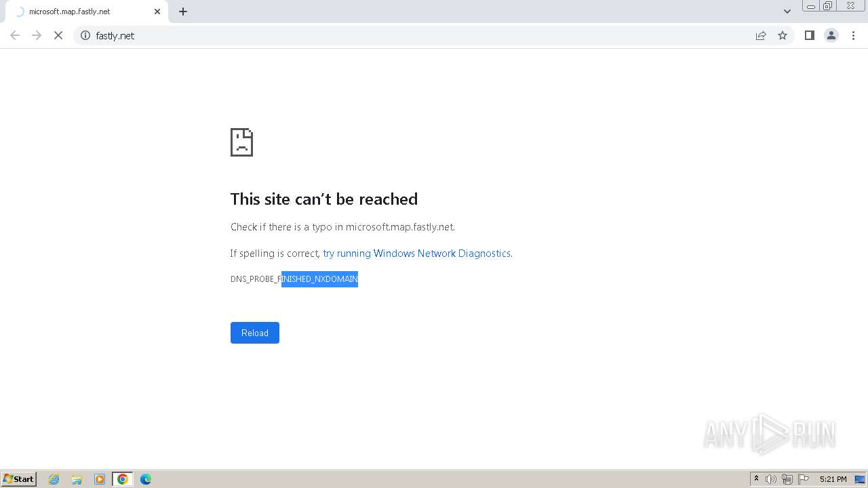Viewport: 868px width, 488px height.
Task: Open File Explorer folder on taskbar
Action: point(77,479)
